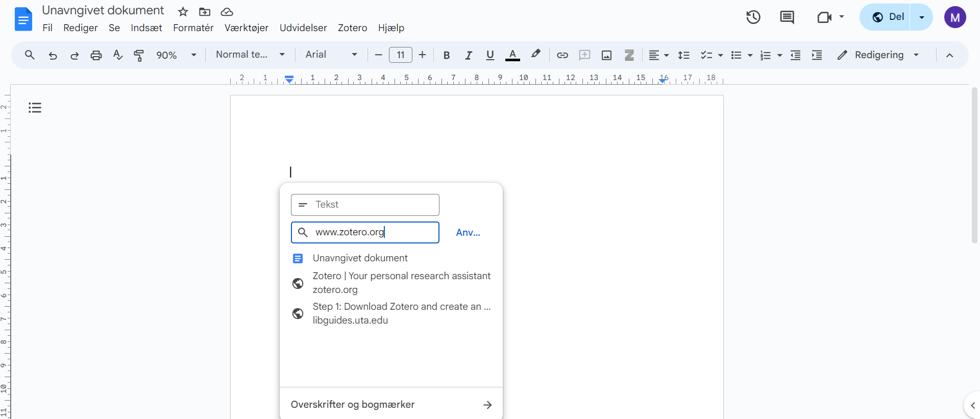
Task: Click the Tekst input field
Action: (365, 205)
